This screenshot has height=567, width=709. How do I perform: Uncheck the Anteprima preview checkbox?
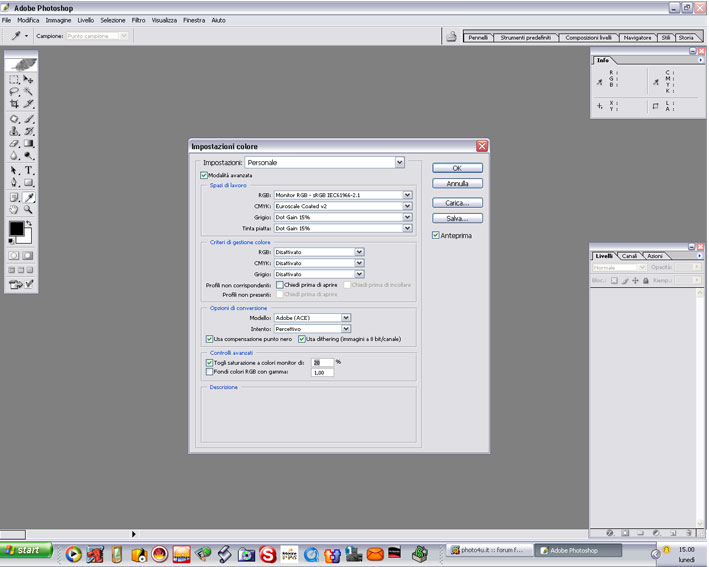point(436,236)
